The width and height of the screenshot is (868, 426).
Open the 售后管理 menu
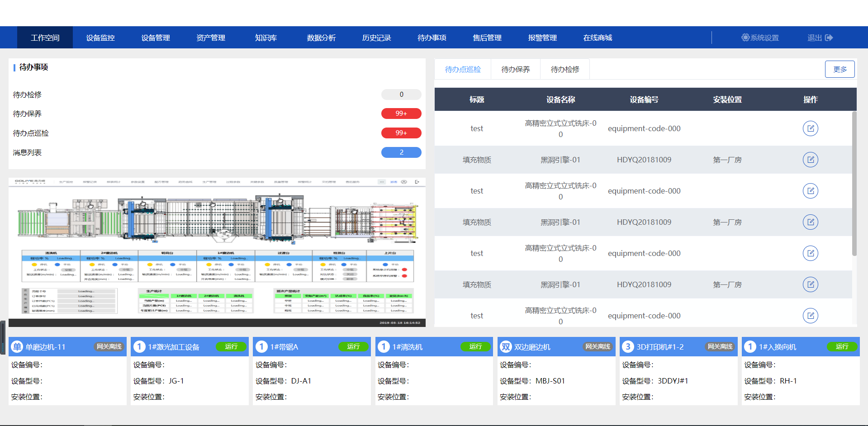click(x=487, y=38)
